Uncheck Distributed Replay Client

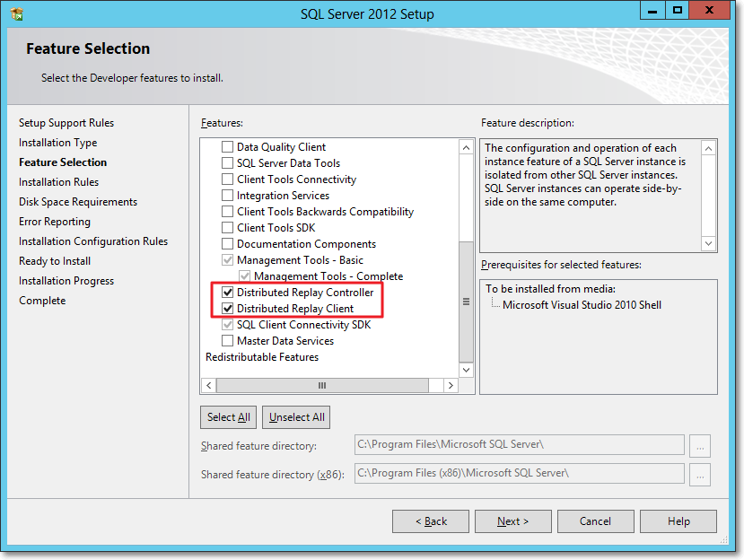[227, 309]
